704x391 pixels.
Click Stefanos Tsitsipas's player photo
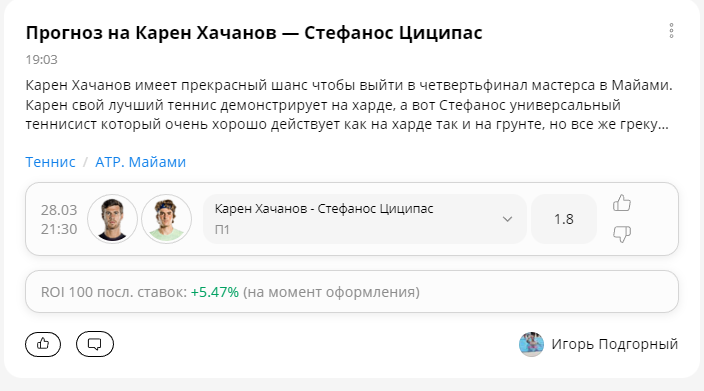(167, 219)
